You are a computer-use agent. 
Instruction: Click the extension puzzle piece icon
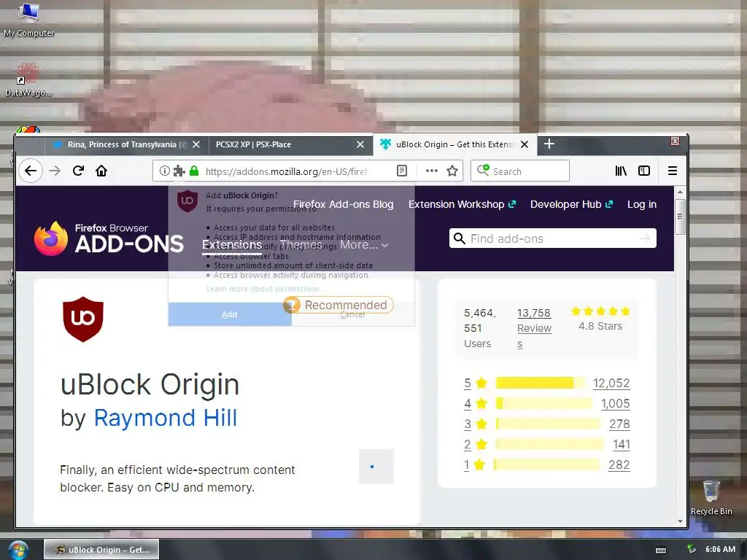pyautogui.click(x=179, y=171)
